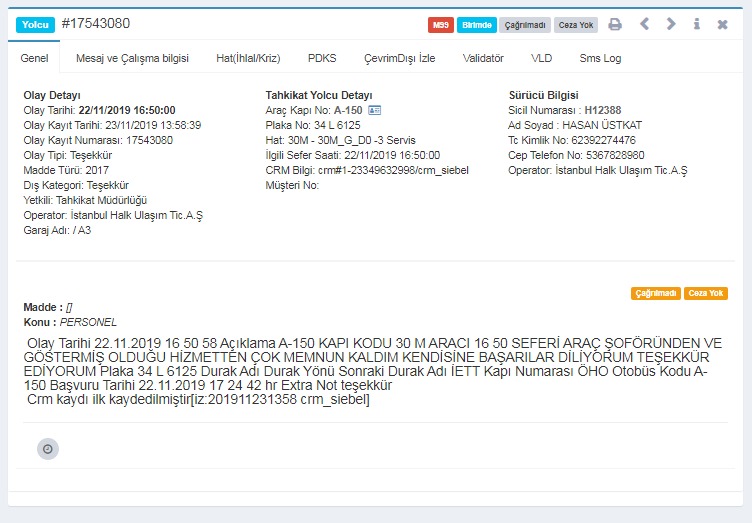Click Operator line under Sürücü Bilgisi
Viewport: 752px width, 523px height.
tap(598, 170)
